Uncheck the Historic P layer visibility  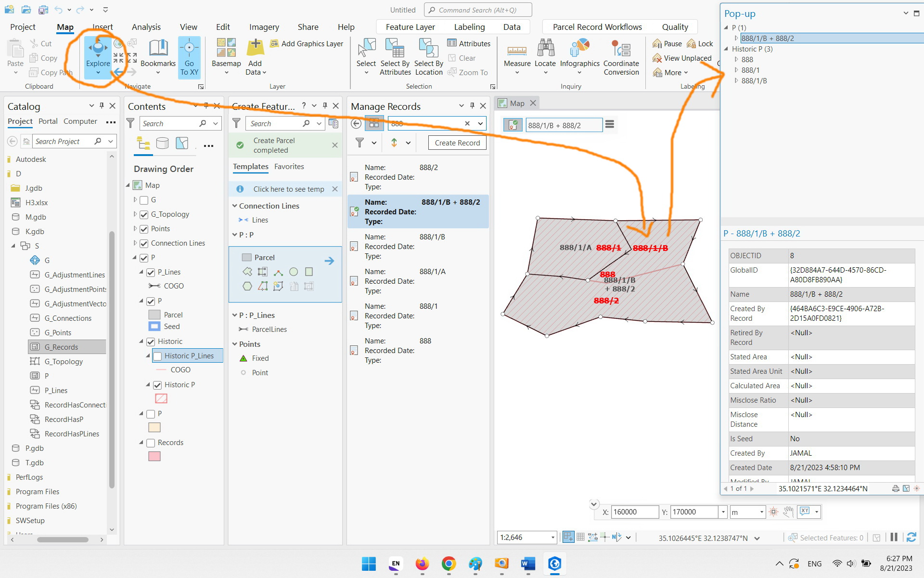point(158,385)
